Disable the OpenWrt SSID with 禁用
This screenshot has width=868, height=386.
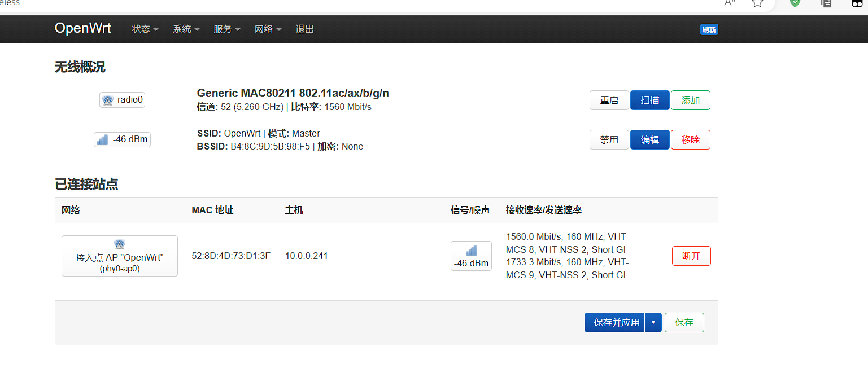click(x=609, y=140)
